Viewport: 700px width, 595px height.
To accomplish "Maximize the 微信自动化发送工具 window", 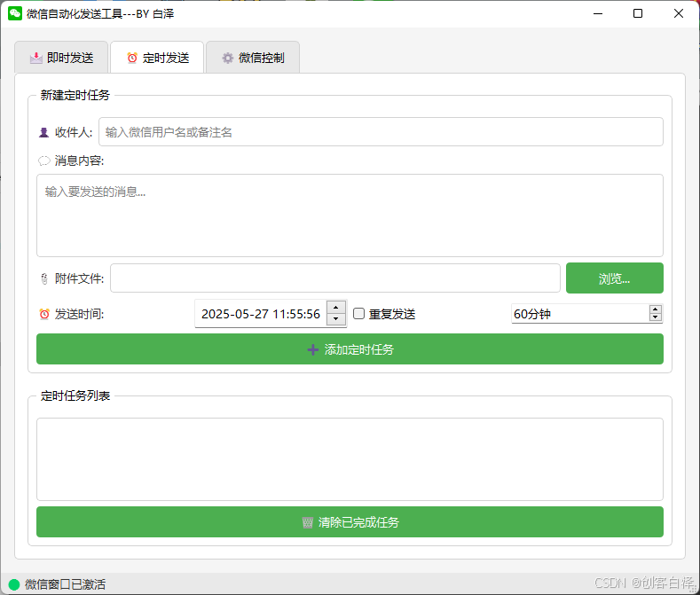I will [638, 14].
